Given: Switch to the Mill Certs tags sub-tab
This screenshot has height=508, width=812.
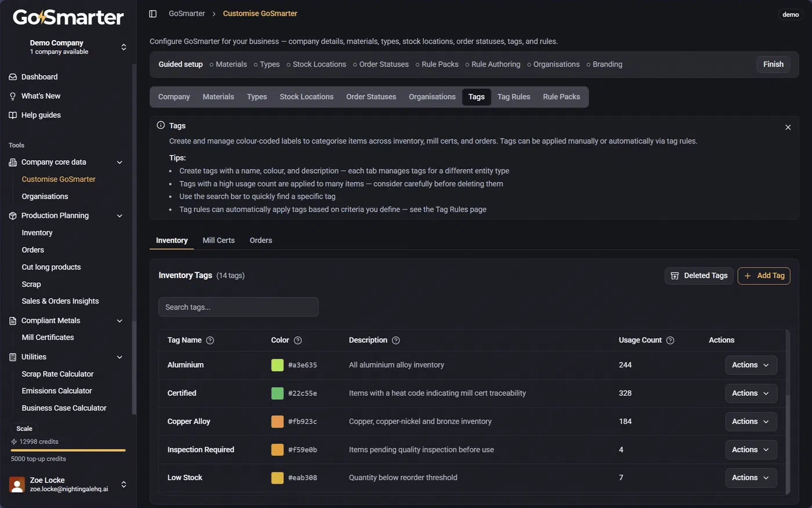Looking at the screenshot, I should [219, 240].
